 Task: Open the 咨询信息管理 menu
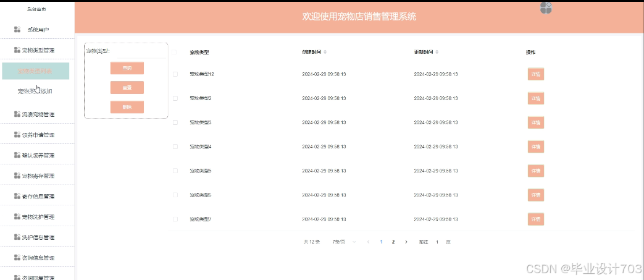[37, 258]
